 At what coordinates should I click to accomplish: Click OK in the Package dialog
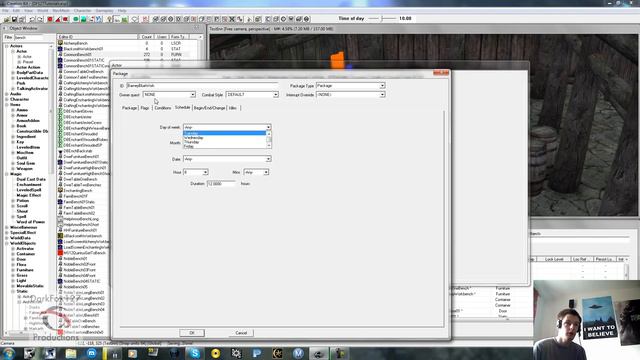click(x=192, y=333)
